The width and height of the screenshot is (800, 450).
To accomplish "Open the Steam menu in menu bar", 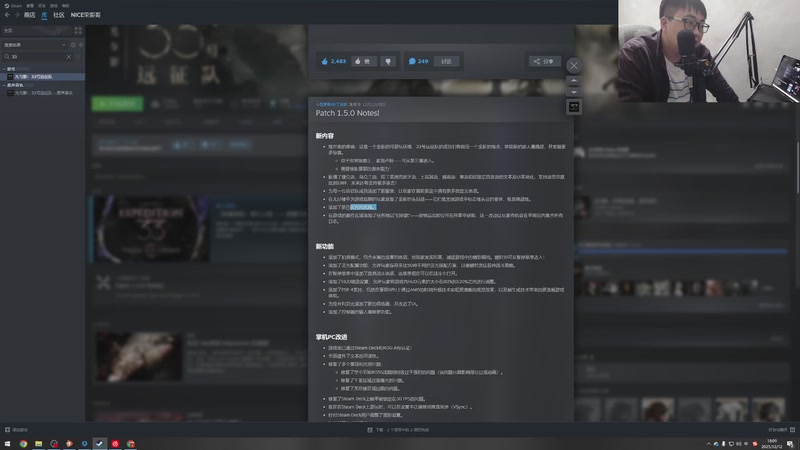I will pyautogui.click(x=13, y=6).
